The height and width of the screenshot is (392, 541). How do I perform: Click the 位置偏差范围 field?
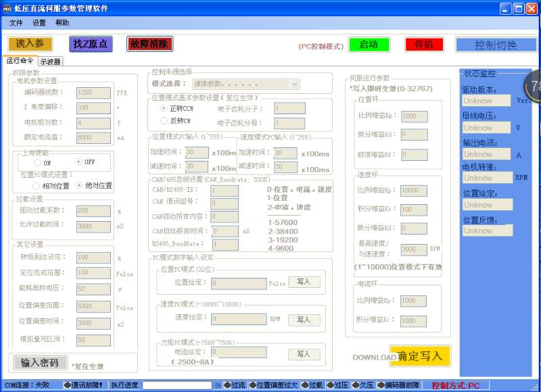coord(93,306)
